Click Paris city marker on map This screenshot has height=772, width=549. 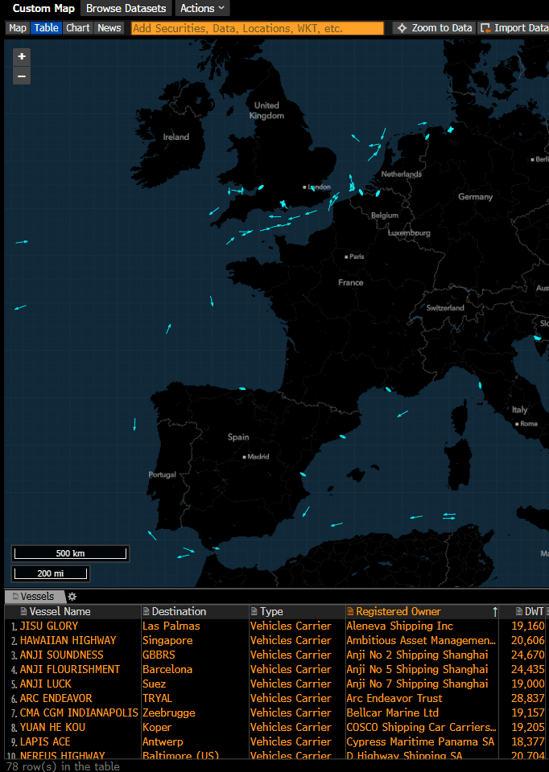pyautogui.click(x=346, y=257)
